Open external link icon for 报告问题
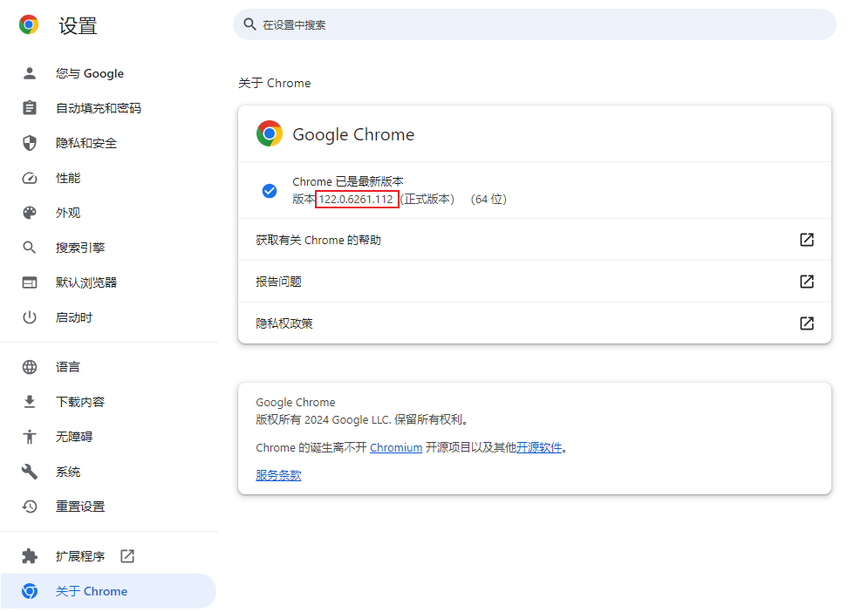 (x=807, y=281)
